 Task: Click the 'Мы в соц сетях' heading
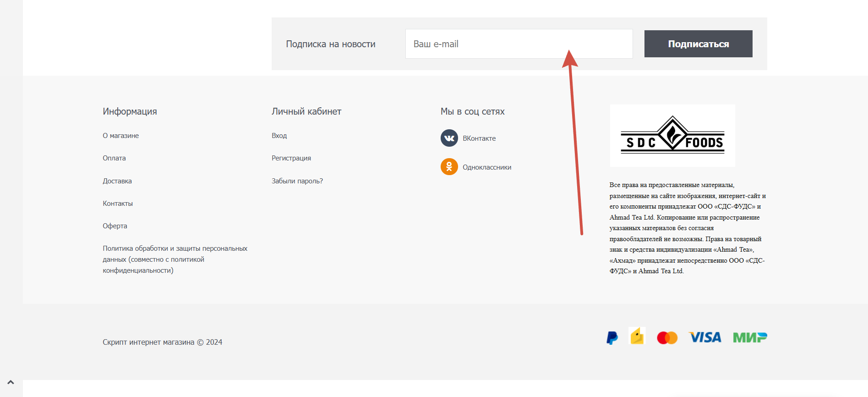(473, 111)
